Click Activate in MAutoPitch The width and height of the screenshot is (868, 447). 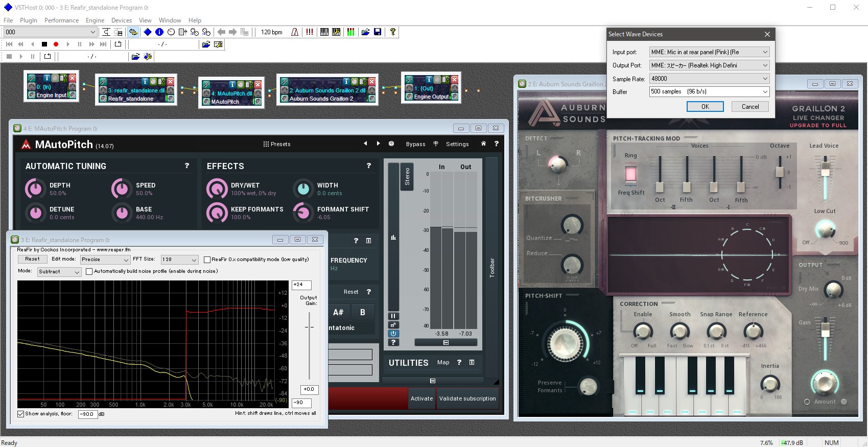(x=421, y=398)
